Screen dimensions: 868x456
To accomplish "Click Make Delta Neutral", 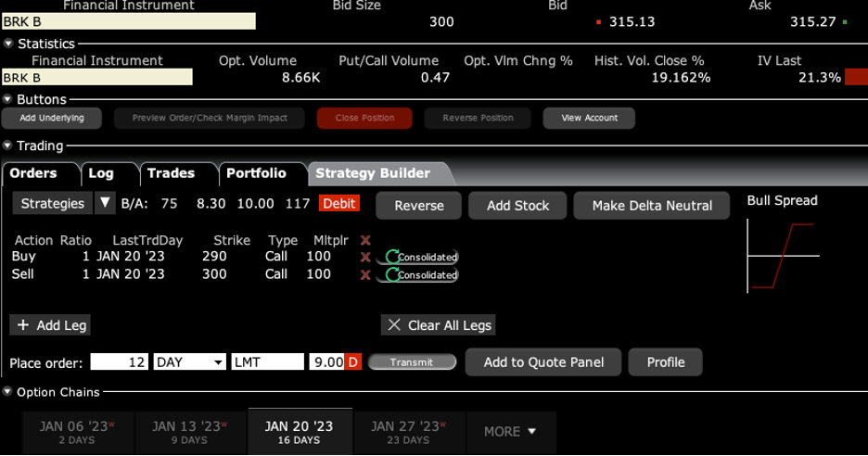I will [x=652, y=206].
